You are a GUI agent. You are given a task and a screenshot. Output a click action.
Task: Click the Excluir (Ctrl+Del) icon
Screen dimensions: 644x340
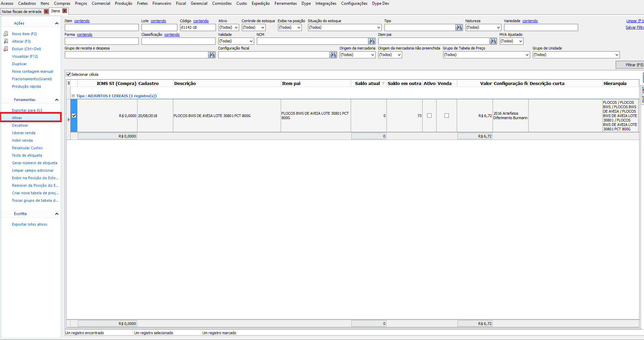[6, 49]
